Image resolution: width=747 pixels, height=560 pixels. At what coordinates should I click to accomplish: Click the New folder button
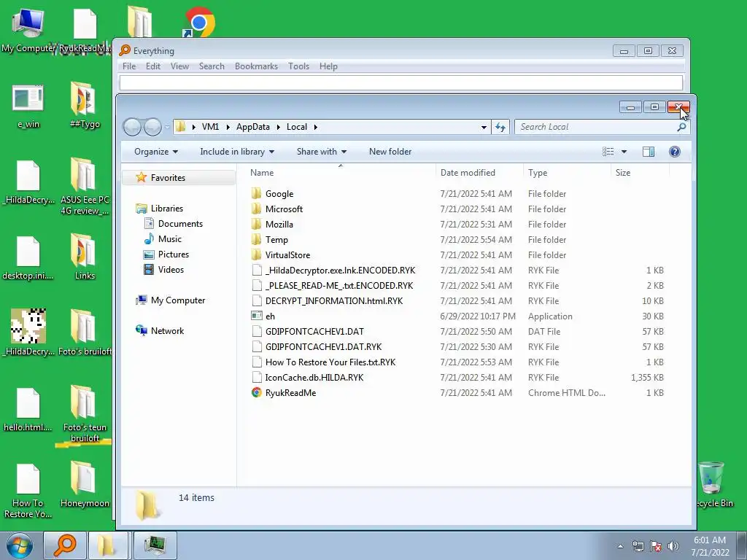click(x=390, y=152)
